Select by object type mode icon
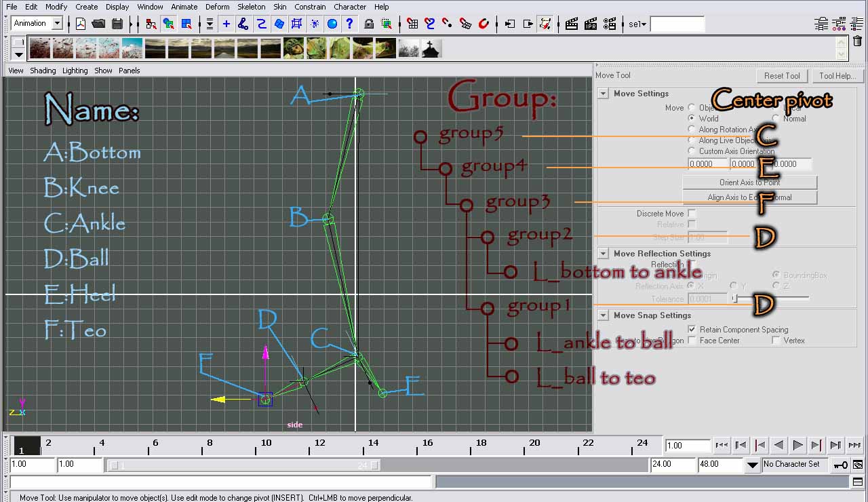 click(169, 24)
